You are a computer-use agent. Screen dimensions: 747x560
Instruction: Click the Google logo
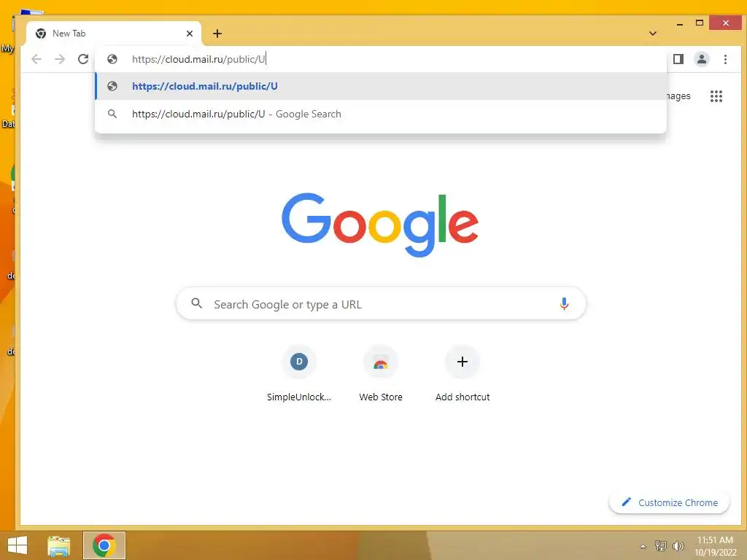379,225
